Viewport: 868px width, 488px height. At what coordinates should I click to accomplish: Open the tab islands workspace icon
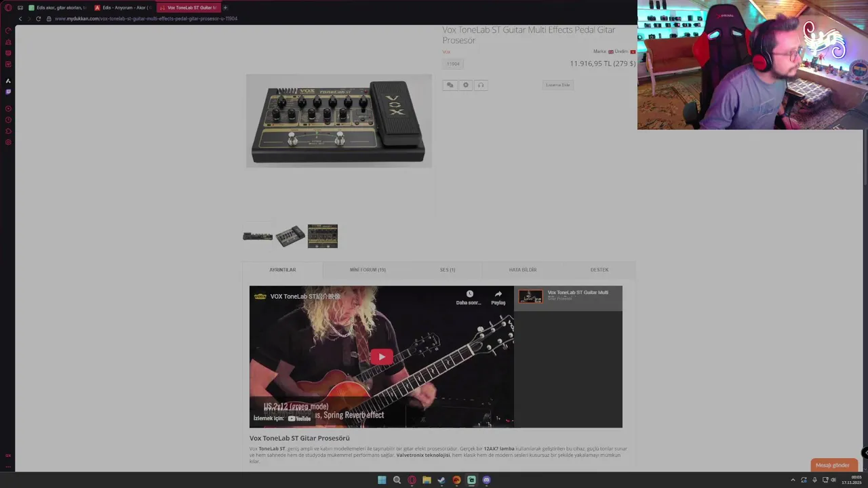click(20, 7)
